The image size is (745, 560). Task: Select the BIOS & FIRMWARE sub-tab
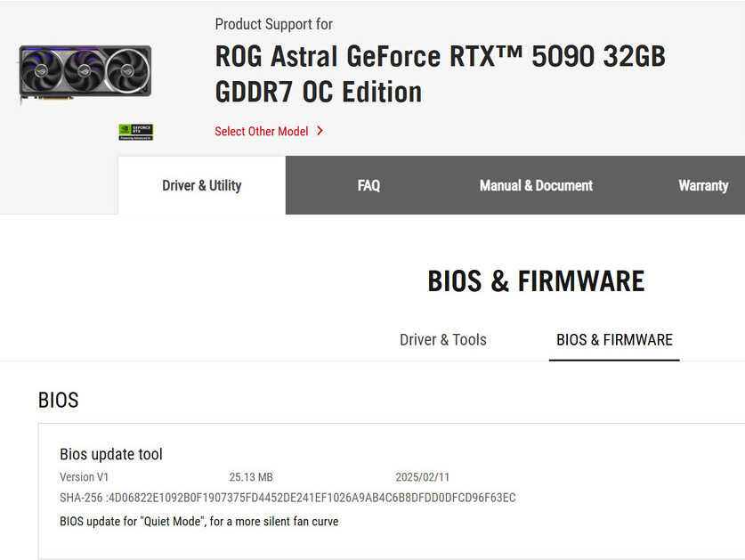point(614,340)
